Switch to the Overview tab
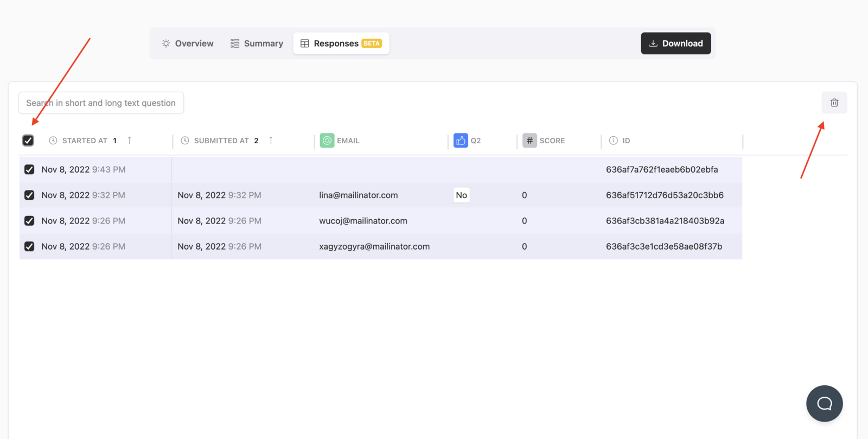Screen dimensions: 868x439 click(188, 43)
